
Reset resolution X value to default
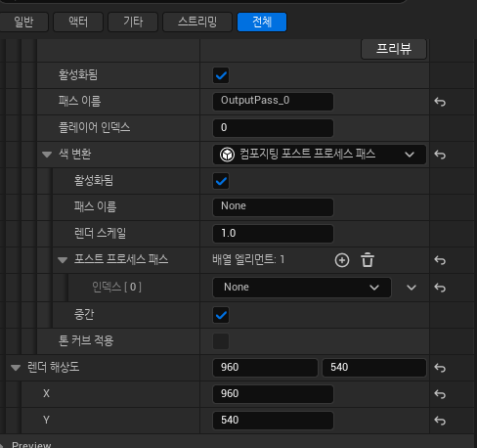point(440,394)
